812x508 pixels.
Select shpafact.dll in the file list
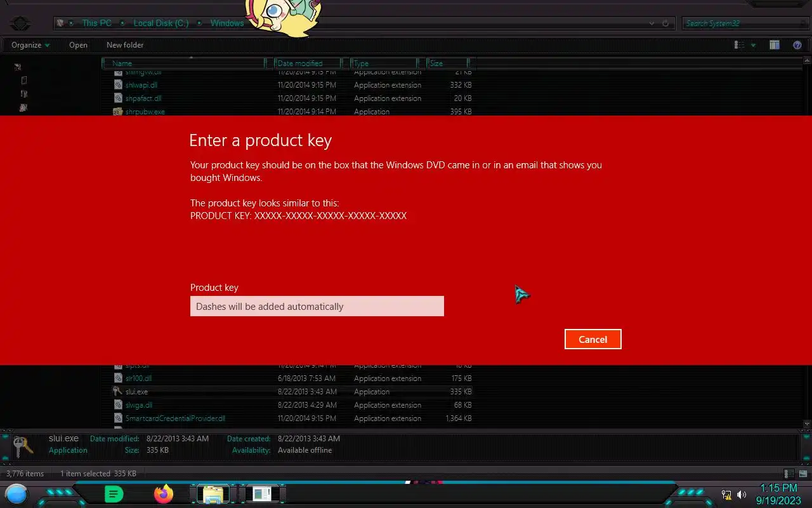click(143, 98)
